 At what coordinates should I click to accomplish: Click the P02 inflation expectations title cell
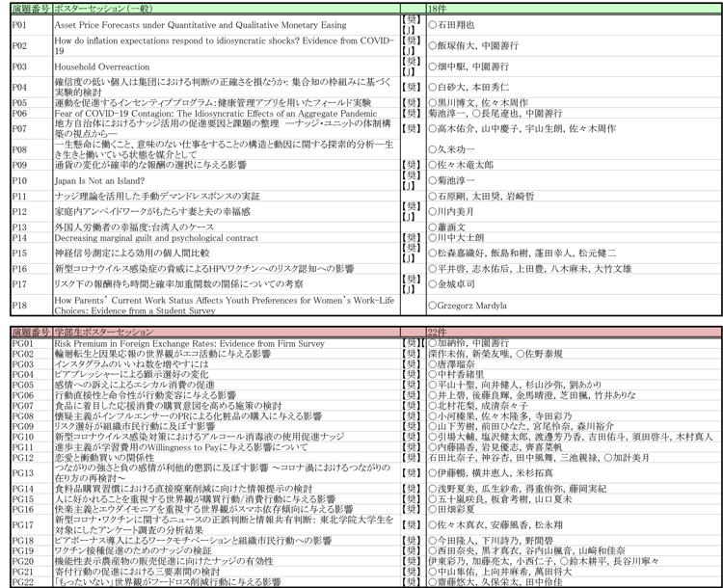227,45
